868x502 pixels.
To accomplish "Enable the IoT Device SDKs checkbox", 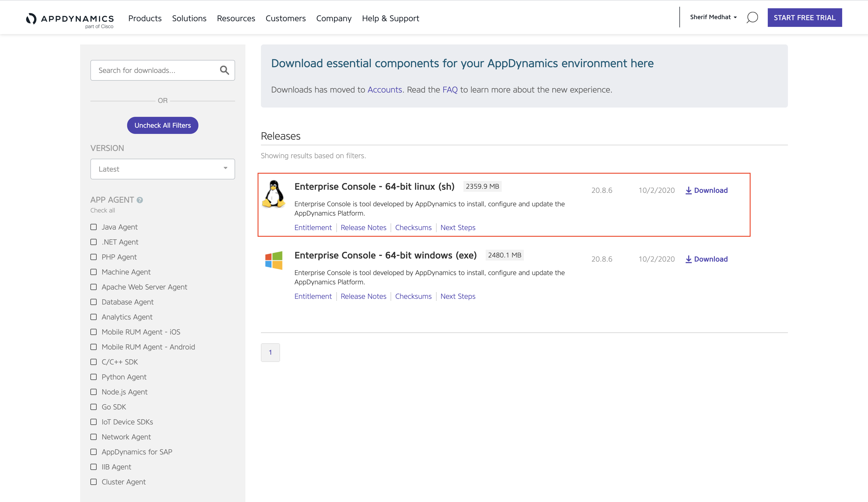I will pos(93,422).
